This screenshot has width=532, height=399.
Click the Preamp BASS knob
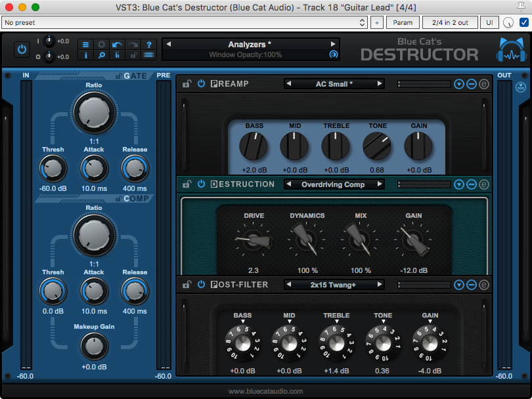click(x=254, y=145)
